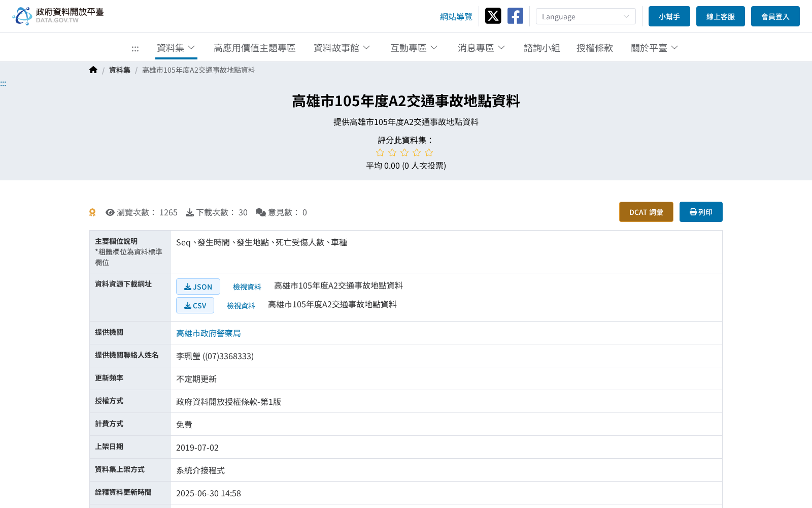The image size is (812, 508).
Task: Rate dataset with the fifth star
Action: click(x=429, y=152)
